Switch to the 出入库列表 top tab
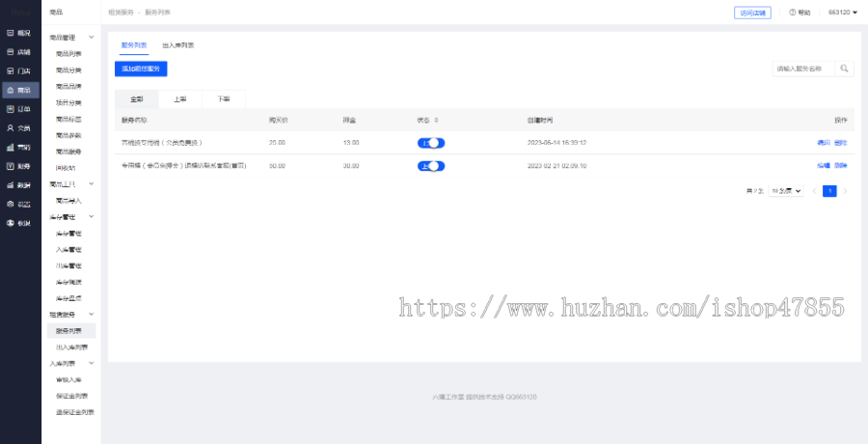This screenshot has width=868, height=444. pos(177,45)
